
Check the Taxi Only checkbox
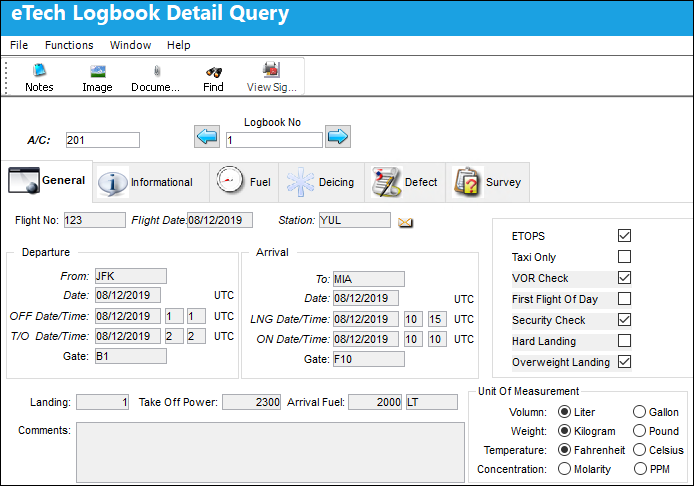point(624,257)
